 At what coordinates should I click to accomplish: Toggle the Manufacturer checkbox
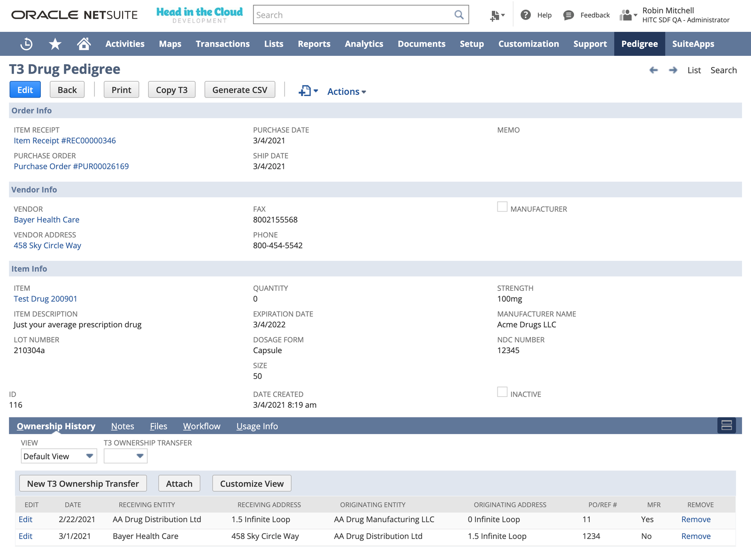502,207
